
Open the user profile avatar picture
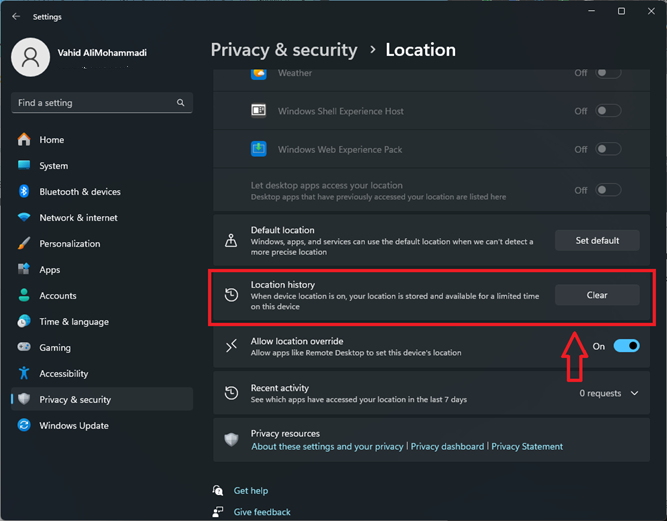tap(30, 57)
